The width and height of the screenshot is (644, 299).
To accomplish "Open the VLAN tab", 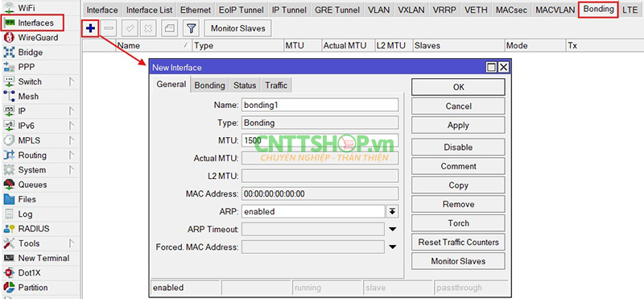I will (378, 10).
